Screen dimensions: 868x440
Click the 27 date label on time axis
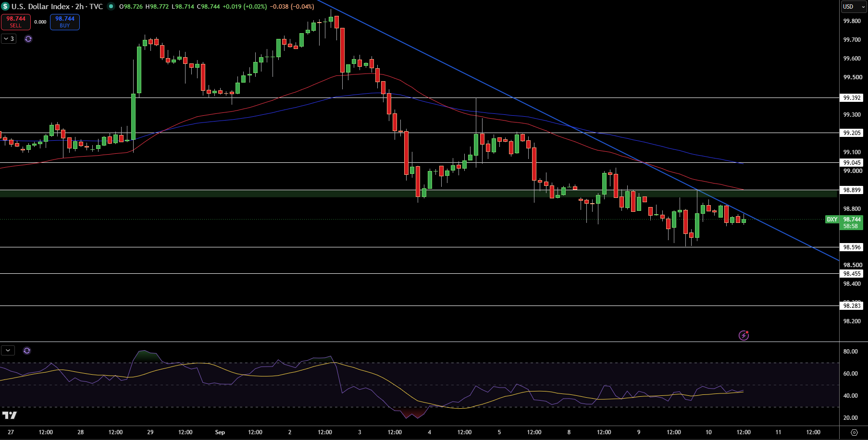11,432
